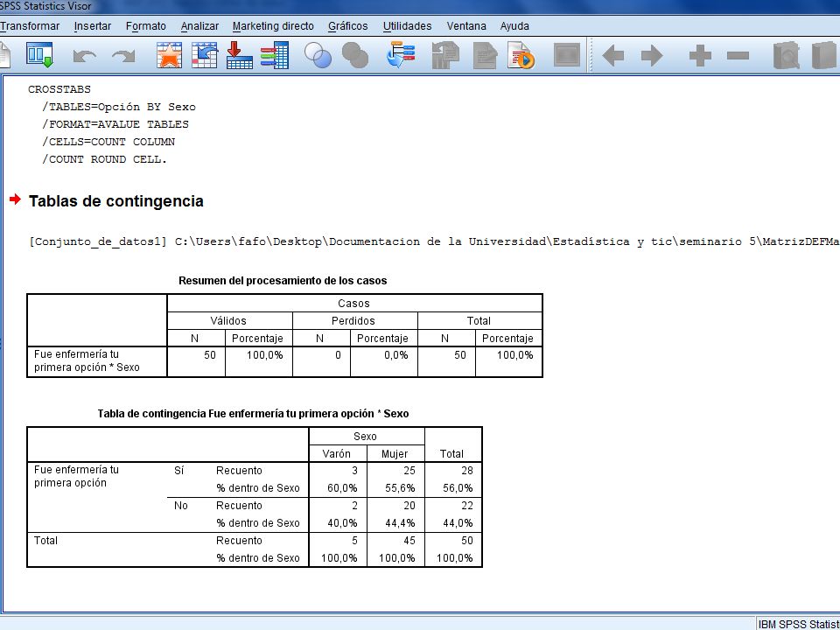Screen dimensions: 840x630
Task: Open the Insertar menu
Action: (93, 25)
